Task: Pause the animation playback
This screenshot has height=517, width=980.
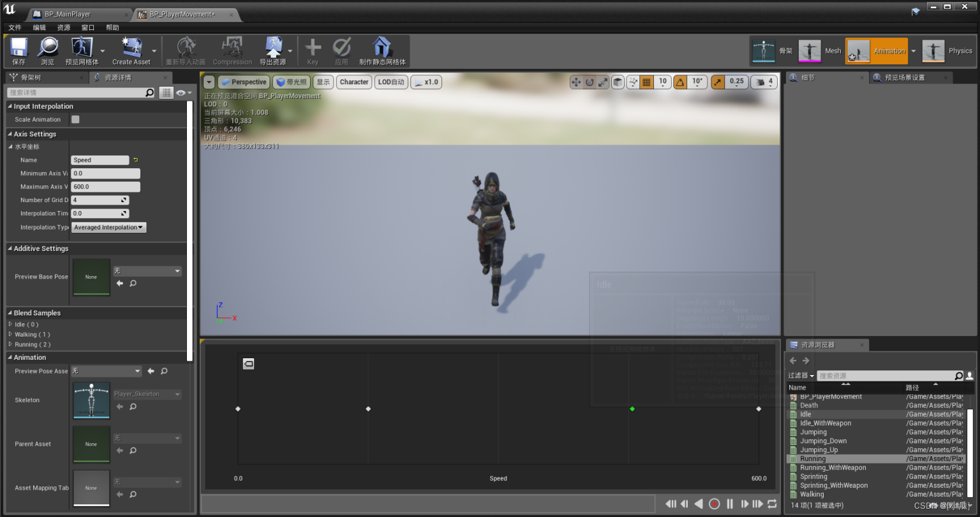Action: (730, 504)
